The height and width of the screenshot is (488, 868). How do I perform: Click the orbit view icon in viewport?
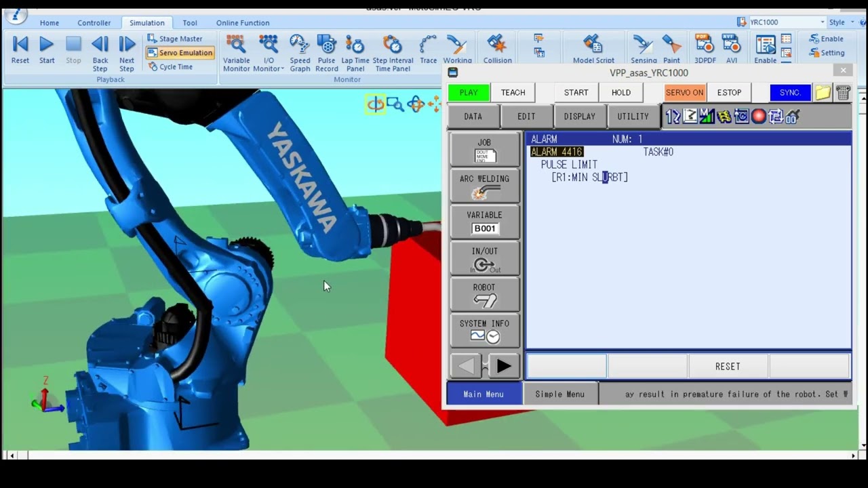click(x=375, y=104)
